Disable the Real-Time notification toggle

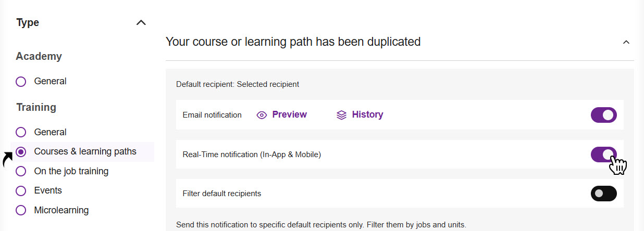[603, 154]
